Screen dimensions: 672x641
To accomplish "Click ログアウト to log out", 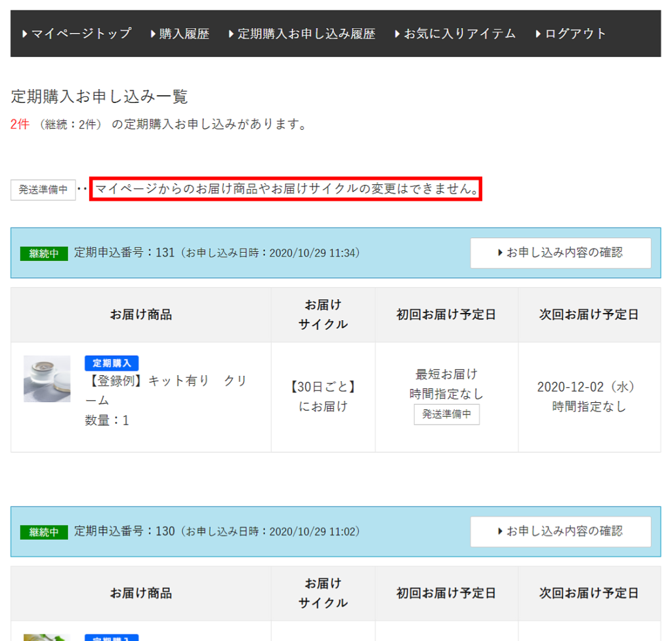I will pyautogui.click(x=571, y=33).
